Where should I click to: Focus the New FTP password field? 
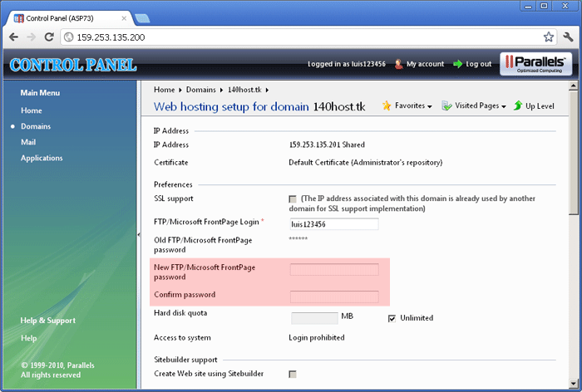tap(334, 269)
